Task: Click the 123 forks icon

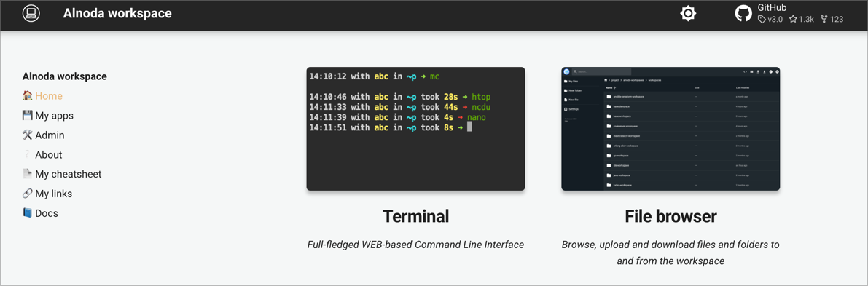Action: click(824, 20)
